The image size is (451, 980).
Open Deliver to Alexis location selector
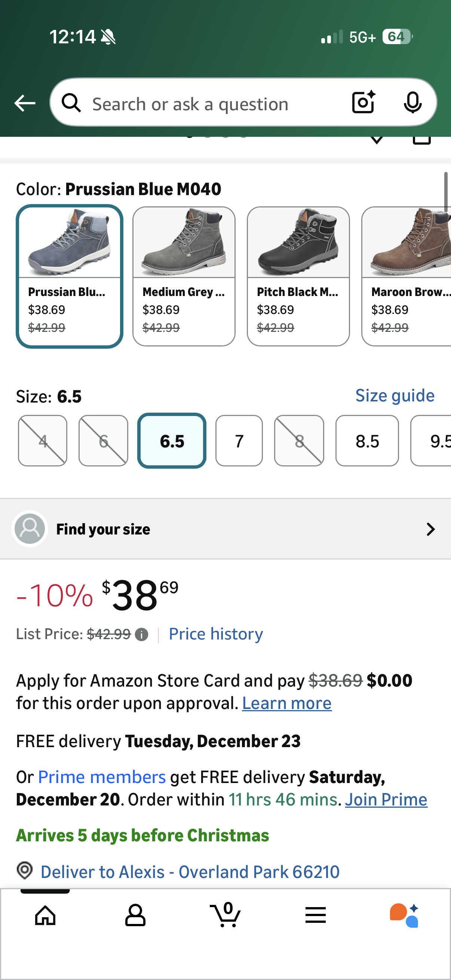click(x=190, y=872)
